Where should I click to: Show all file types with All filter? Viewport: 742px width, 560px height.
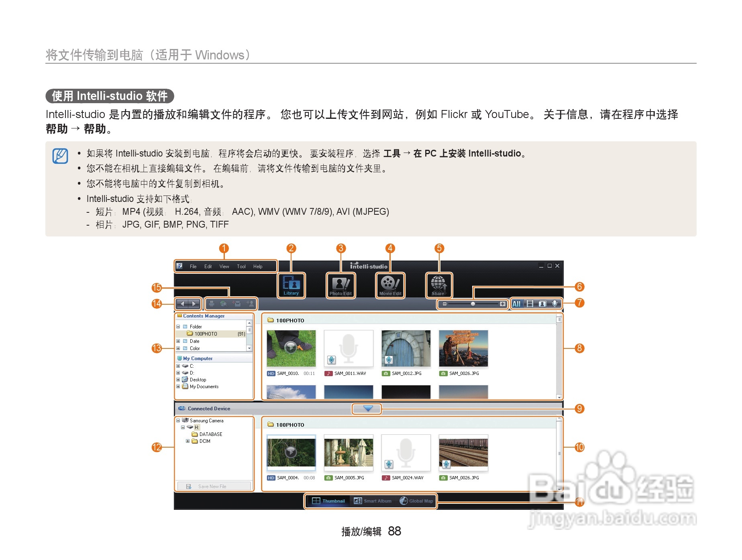pyautogui.click(x=516, y=304)
